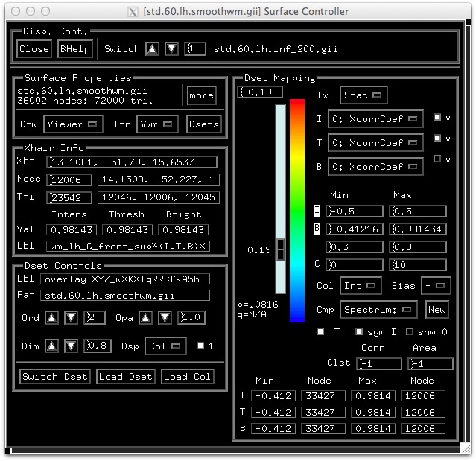Click the Dsets button
The width and height of the screenshot is (476, 461).
(203, 124)
